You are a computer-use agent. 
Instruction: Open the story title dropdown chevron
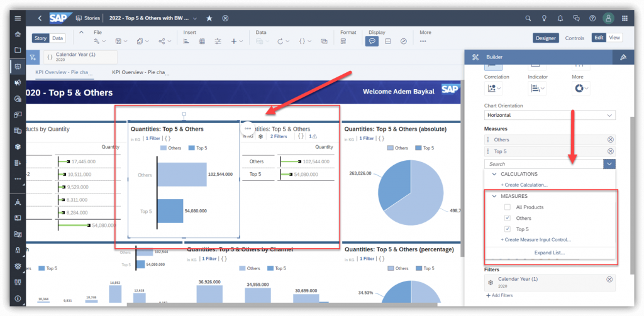(x=195, y=18)
